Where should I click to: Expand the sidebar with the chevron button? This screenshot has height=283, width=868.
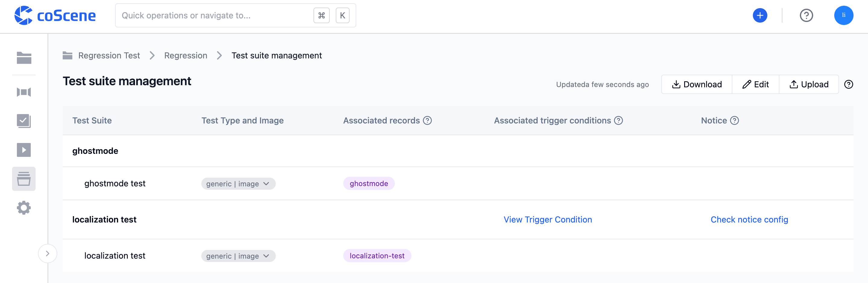pos(48,253)
